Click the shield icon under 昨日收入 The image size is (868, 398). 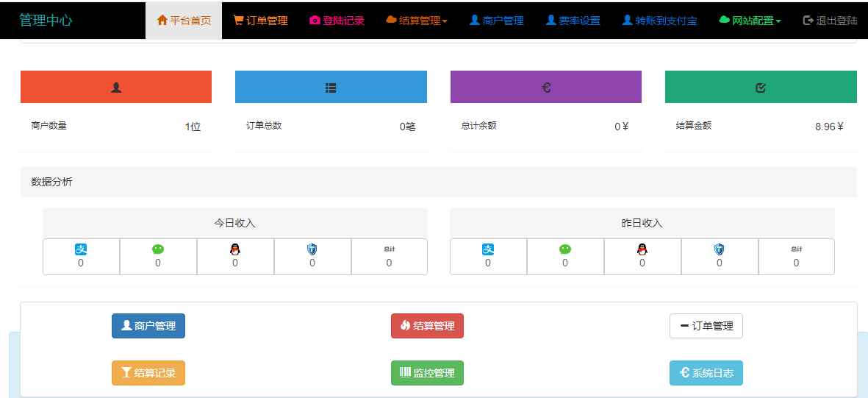(x=719, y=249)
